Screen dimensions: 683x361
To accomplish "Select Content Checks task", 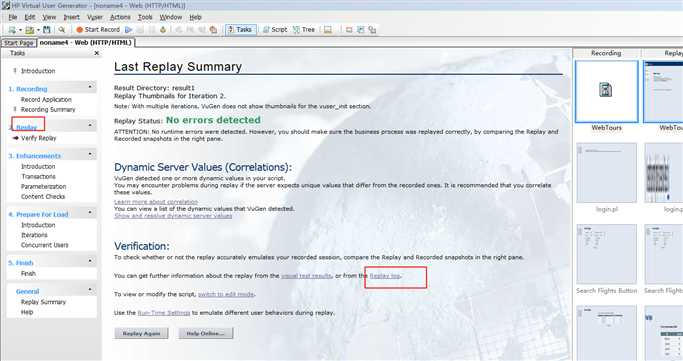I will click(43, 196).
